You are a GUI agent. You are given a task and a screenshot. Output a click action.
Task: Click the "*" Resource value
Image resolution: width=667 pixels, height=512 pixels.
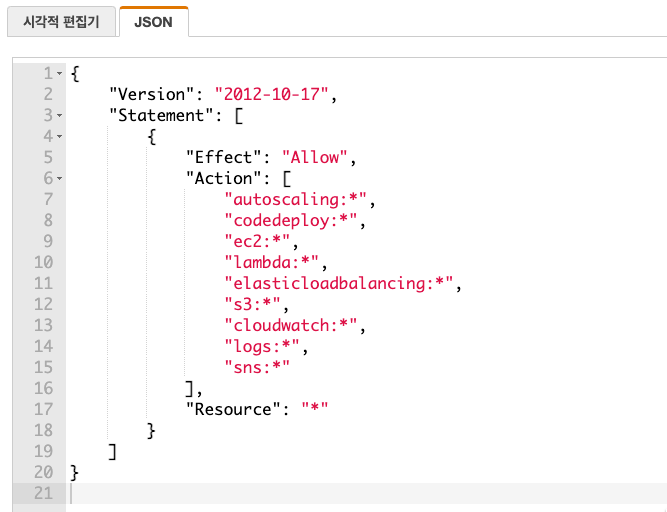pyautogui.click(x=315, y=409)
